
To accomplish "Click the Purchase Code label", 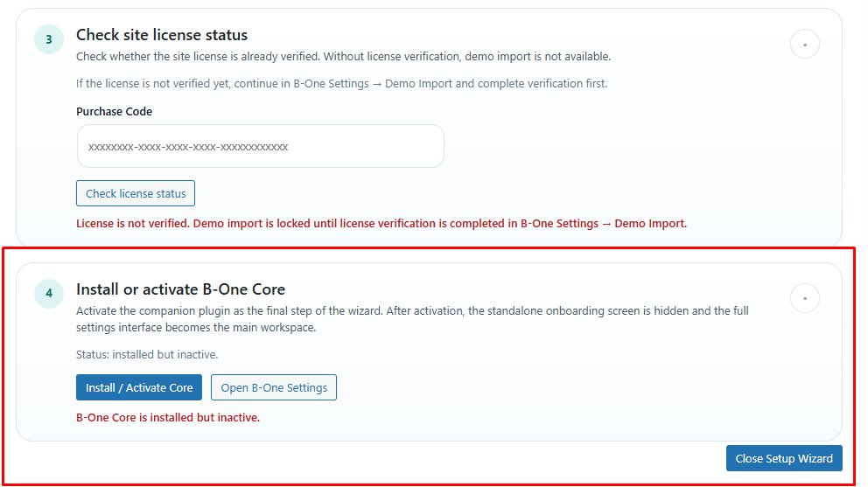I will (114, 112).
